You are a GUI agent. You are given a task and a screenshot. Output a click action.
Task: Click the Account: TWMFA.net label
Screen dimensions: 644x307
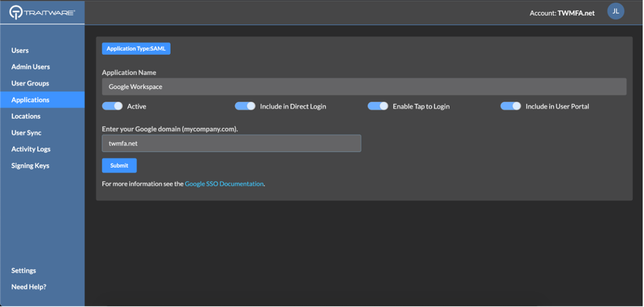[562, 13]
